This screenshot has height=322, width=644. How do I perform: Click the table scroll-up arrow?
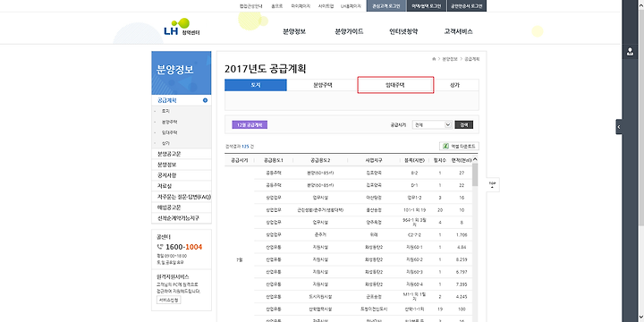point(475,159)
